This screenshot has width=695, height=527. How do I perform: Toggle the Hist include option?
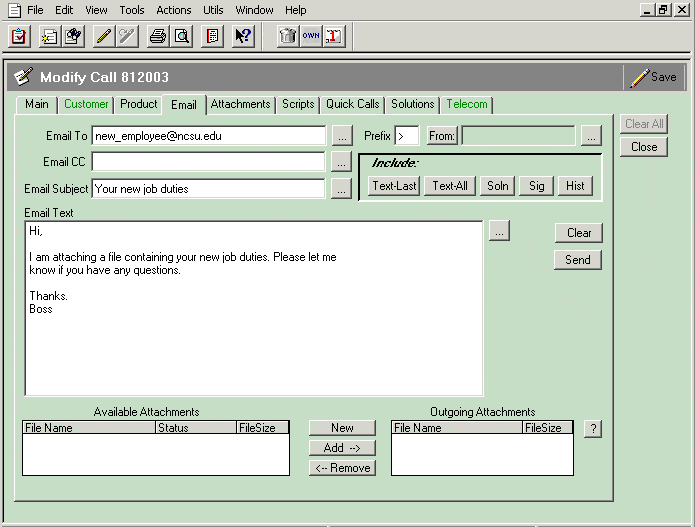[x=575, y=186]
